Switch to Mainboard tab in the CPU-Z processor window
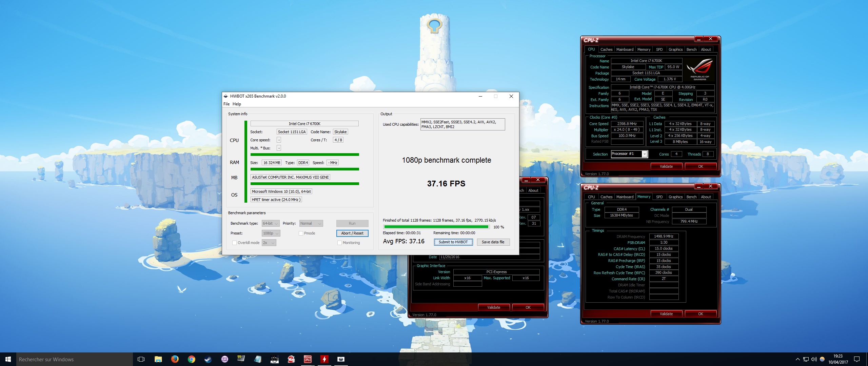The width and height of the screenshot is (868, 366). pyautogui.click(x=625, y=49)
